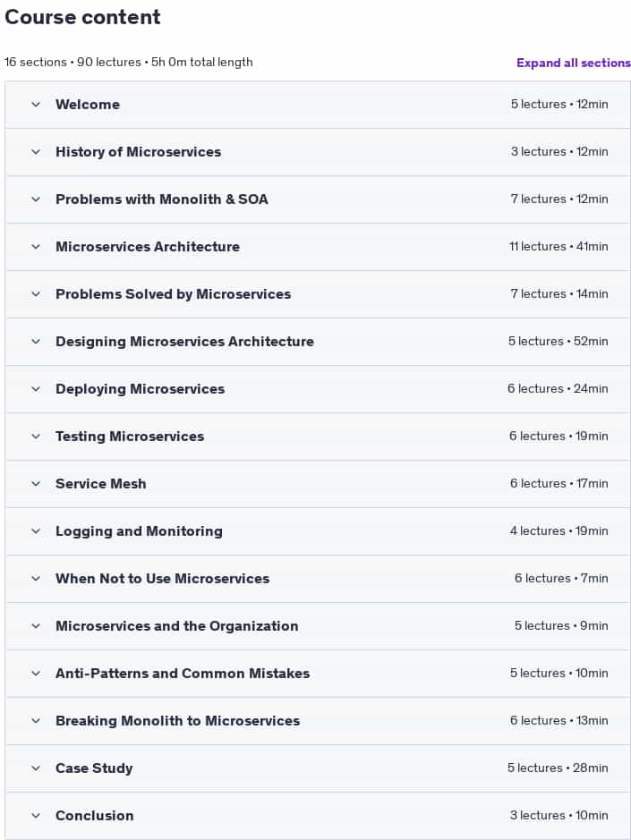
Task: Open Anti-Patterns and Common Mistakes section
Action: point(183,674)
